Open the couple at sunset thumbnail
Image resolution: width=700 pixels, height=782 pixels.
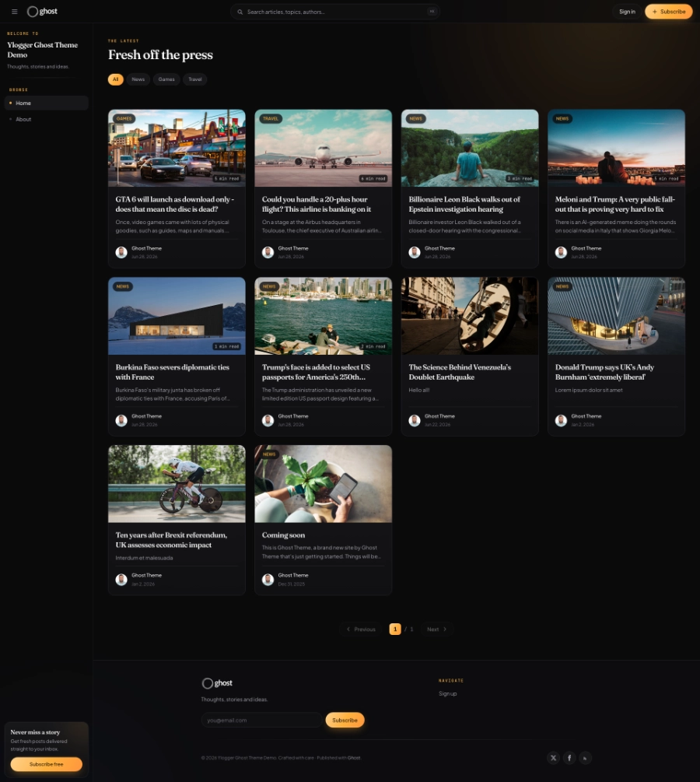[x=617, y=148]
